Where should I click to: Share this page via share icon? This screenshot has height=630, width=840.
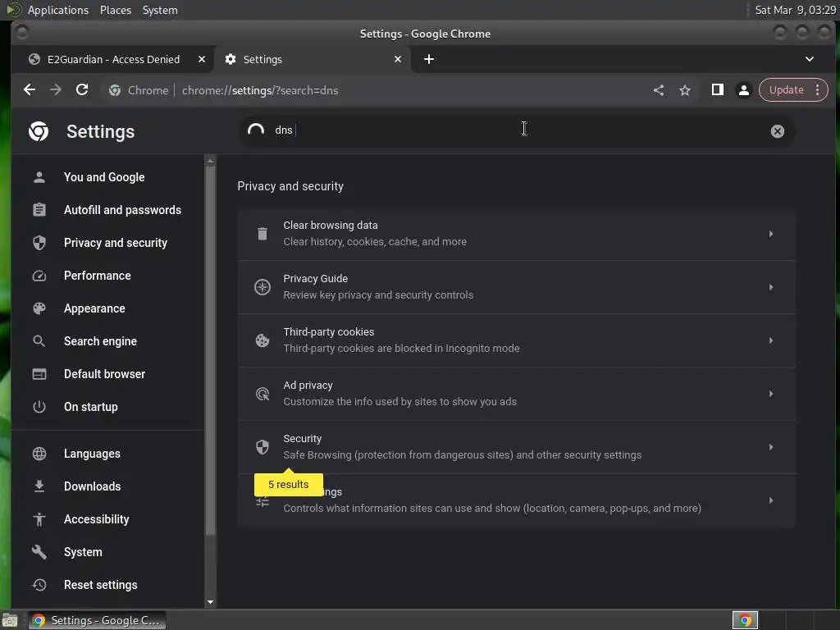659,90
